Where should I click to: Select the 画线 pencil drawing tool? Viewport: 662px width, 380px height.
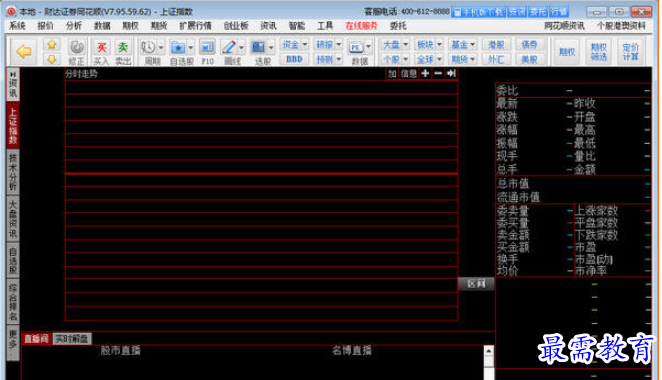(x=229, y=47)
